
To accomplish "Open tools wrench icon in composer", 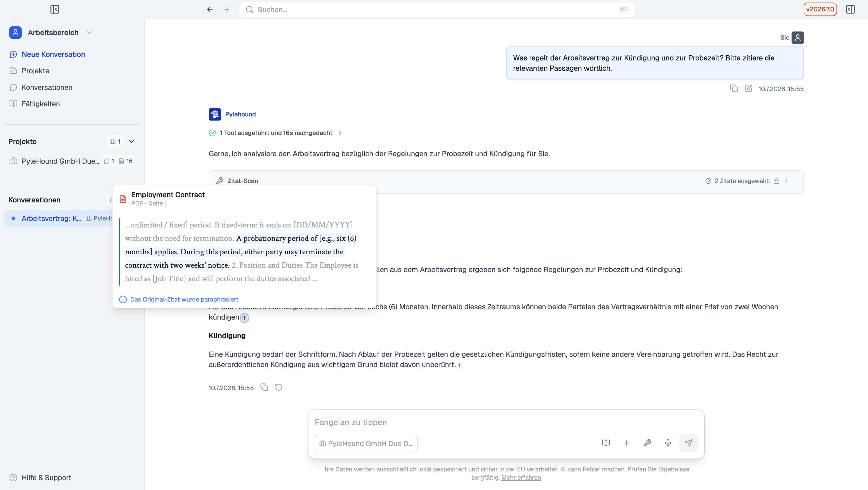I will (x=647, y=443).
